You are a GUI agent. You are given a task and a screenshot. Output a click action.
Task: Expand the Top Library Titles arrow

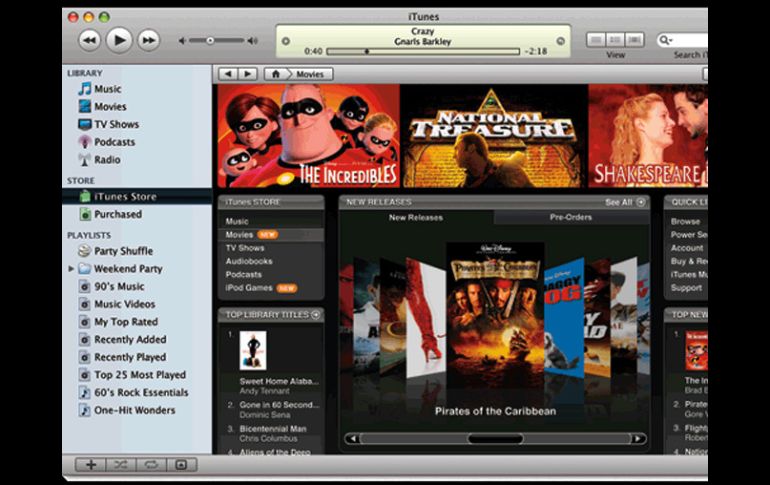[316, 314]
